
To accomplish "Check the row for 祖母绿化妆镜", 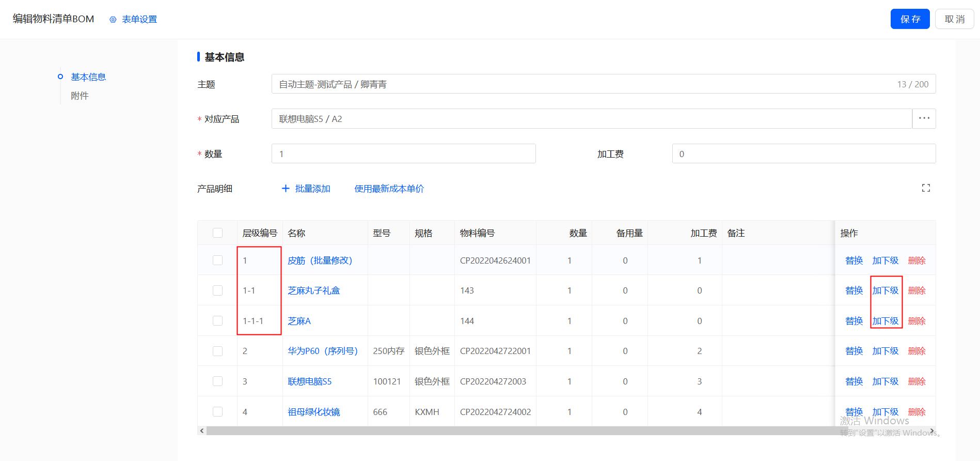I will coord(217,411).
